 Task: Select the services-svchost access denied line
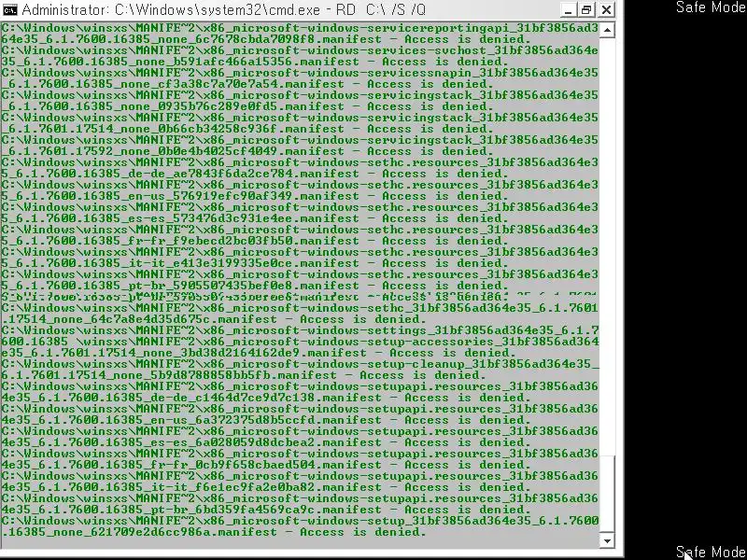(x=299, y=56)
